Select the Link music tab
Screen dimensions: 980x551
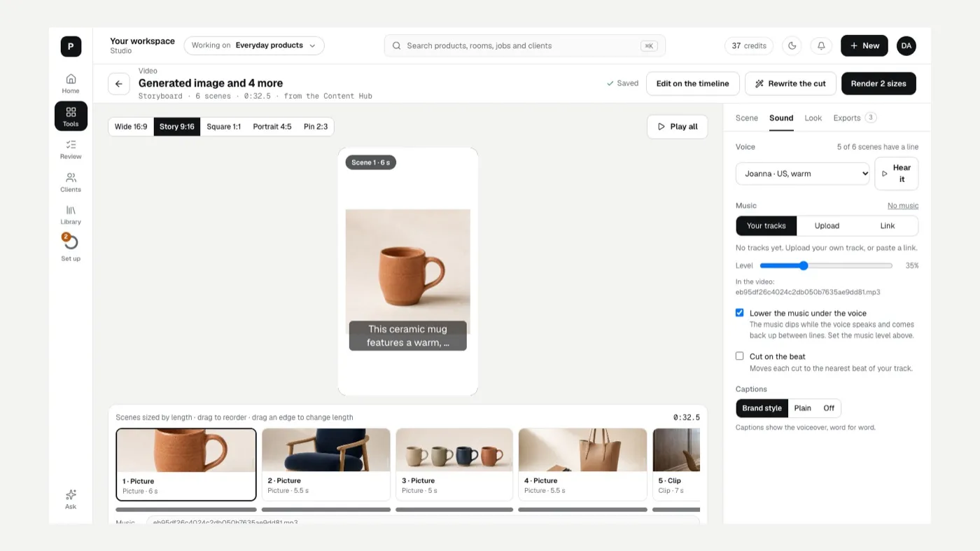pos(888,225)
